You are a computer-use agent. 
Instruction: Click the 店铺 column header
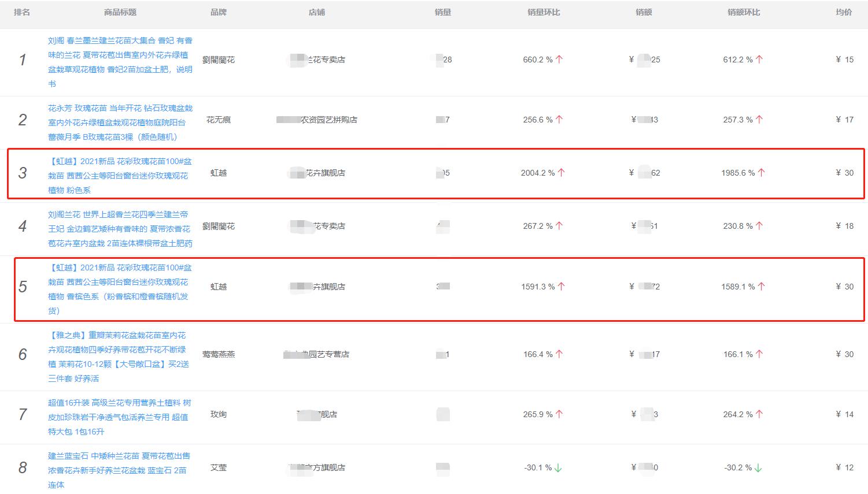coord(317,12)
